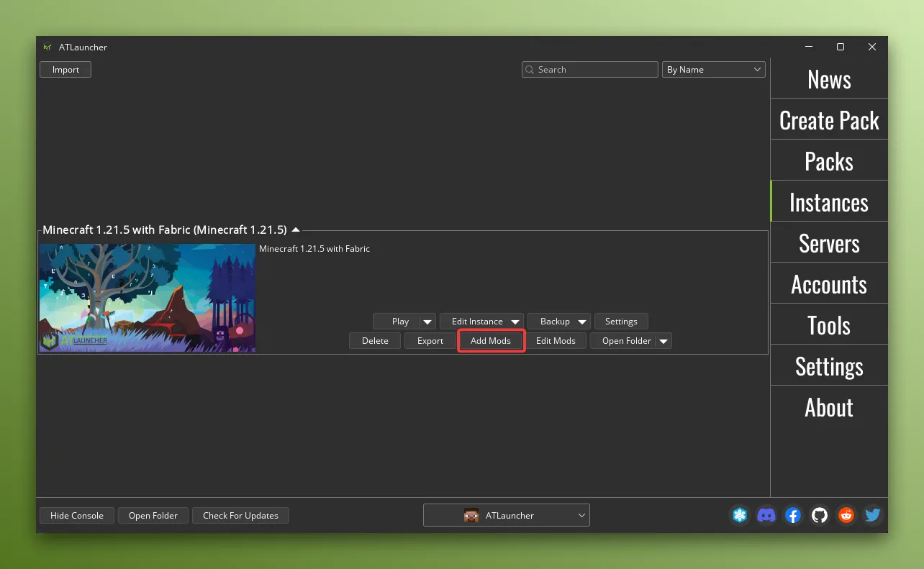Click inside the instance search field
This screenshot has width=924, height=569.
[x=590, y=69]
